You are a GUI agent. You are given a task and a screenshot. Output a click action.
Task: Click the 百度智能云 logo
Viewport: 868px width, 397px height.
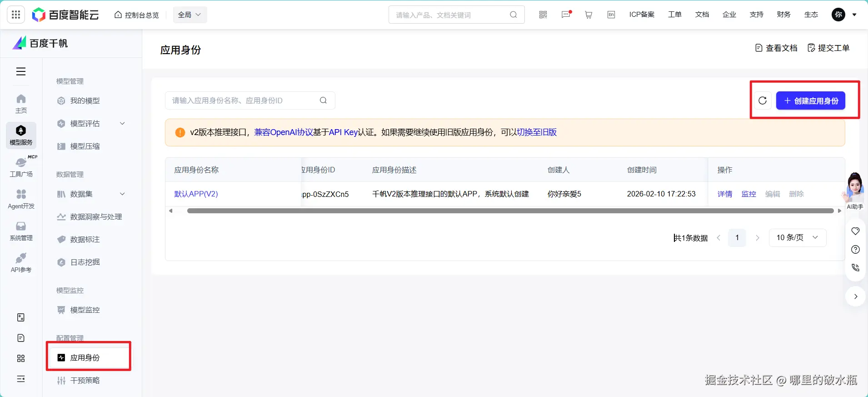(x=65, y=15)
